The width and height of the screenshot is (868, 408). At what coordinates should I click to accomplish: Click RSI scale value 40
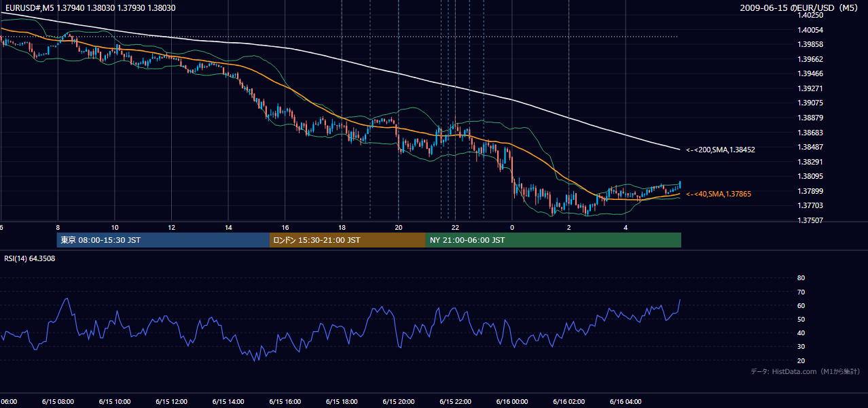[801, 333]
